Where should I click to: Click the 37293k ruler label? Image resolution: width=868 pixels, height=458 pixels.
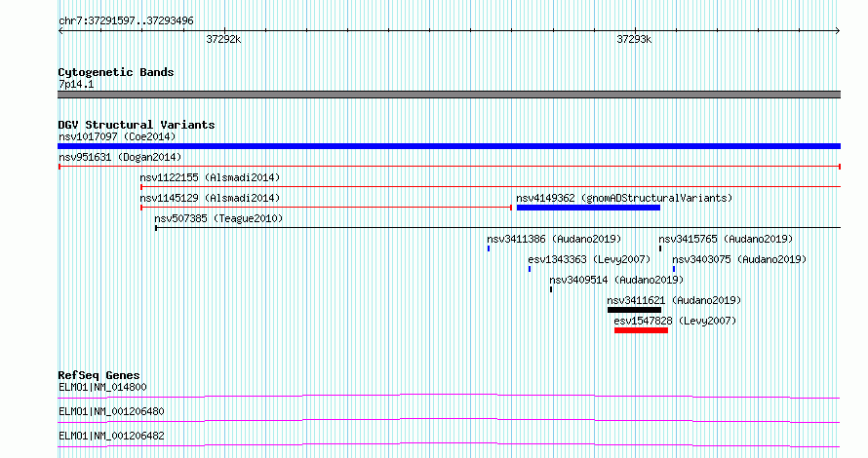[634, 39]
